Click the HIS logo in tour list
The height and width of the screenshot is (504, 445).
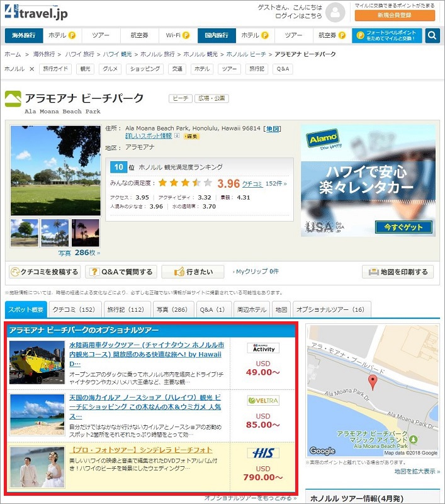click(x=262, y=452)
